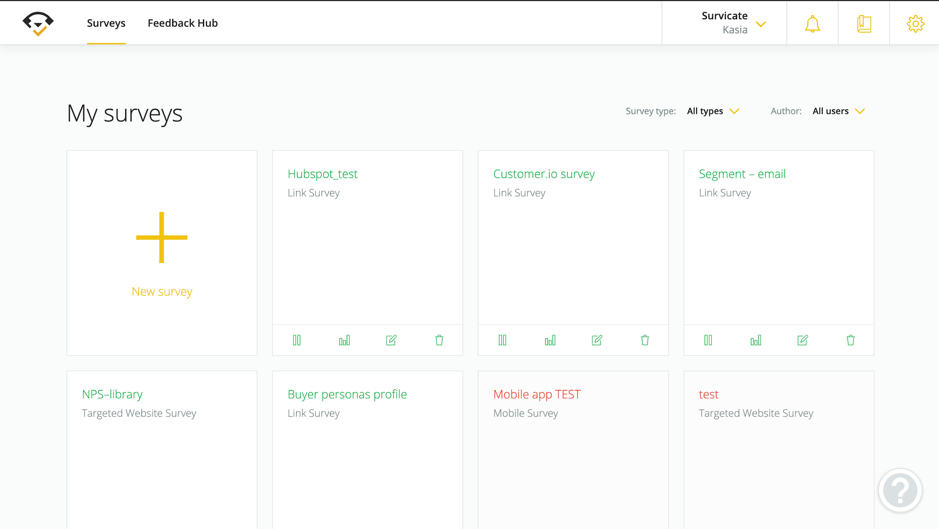Pause the Hubspot_test survey
This screenshot has width=939, height=529.
coord(297,340)
